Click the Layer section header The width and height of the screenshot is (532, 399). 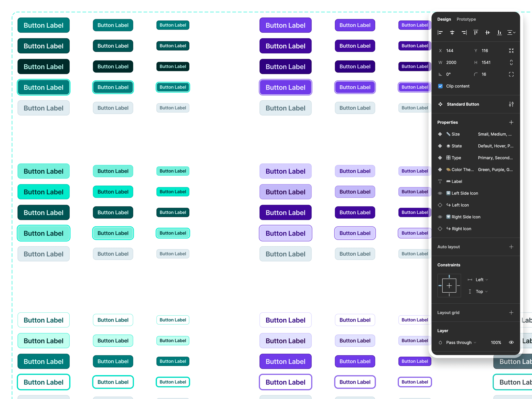coord(443,330)
